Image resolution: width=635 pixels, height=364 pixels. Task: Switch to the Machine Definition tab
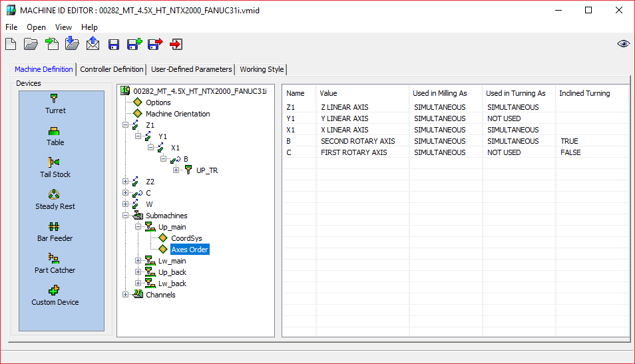coord(43,69)
